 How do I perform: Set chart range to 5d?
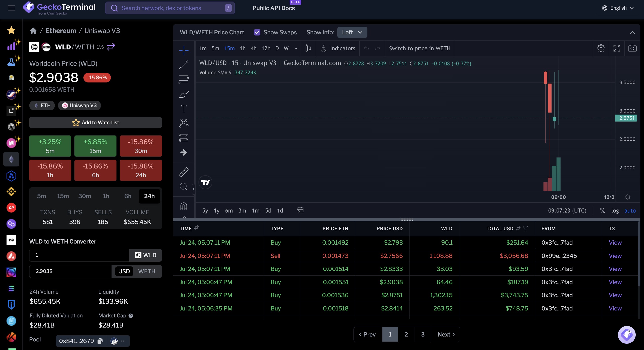click(x=268, y=210)
